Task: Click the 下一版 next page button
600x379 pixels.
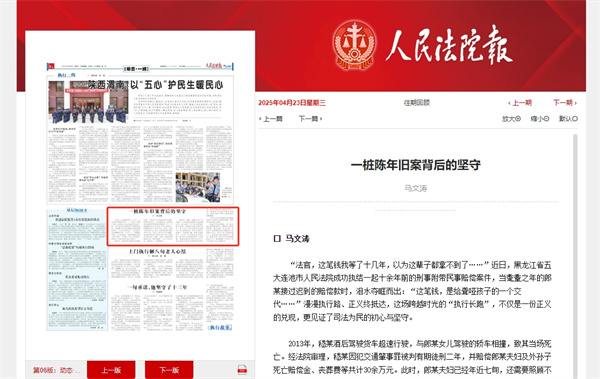Action: [x=169, y=370]
